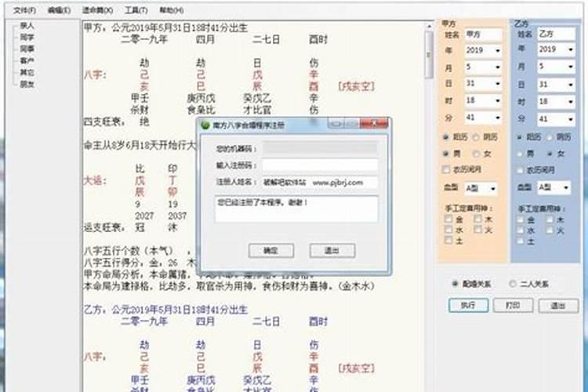Open 乙方 year dropdown showing 2019
Image resolution: width=588 pixels, height=392 pixels.
coord(571,49)
